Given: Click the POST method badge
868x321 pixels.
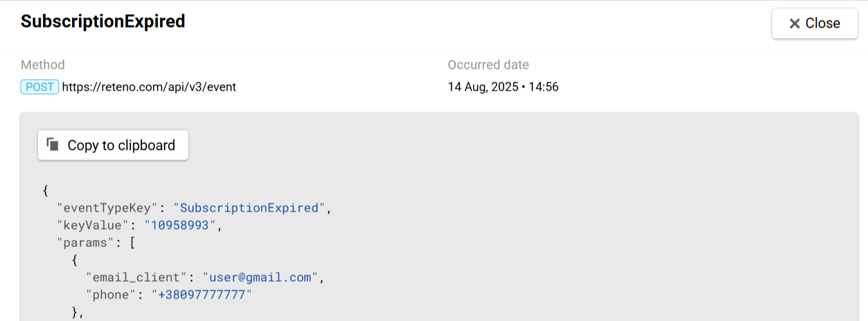Looking at the screenshot, I should tap(40, 87).
